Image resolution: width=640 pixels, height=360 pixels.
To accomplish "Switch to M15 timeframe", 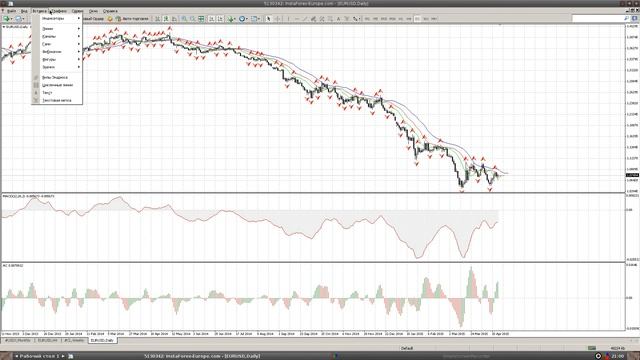I will click(x=384, y=18).
